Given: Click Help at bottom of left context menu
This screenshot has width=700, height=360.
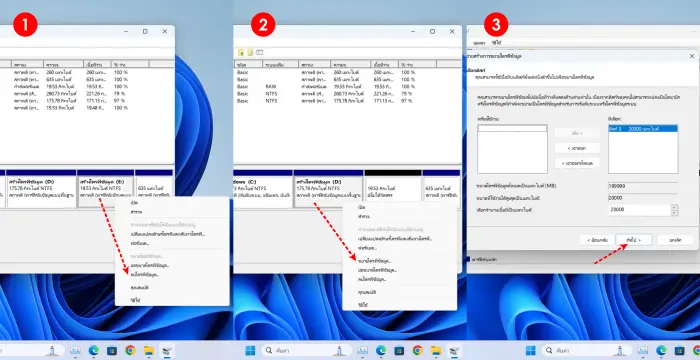Looking at the screenshot, I should [x=135, y=301].
